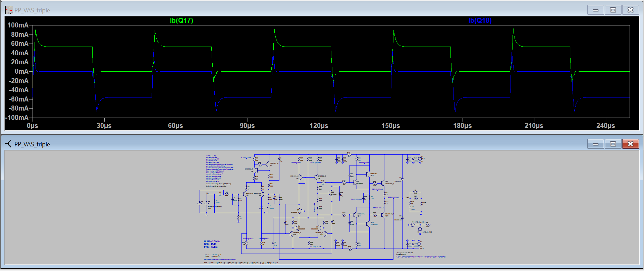Viewport: 644px width, 271px height.
Task: Click the GM=-19dB note in schematic
Action: click(210, 244)
